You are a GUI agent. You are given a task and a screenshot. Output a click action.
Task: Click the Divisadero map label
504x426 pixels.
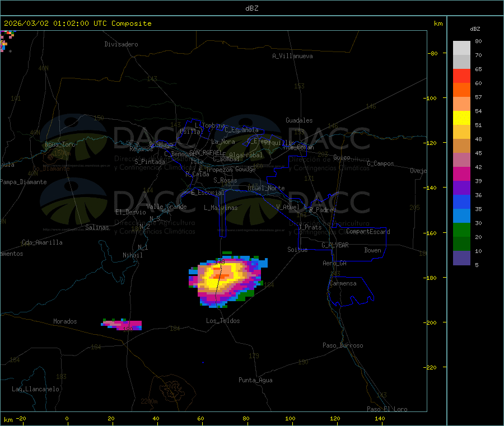[121, 44]
